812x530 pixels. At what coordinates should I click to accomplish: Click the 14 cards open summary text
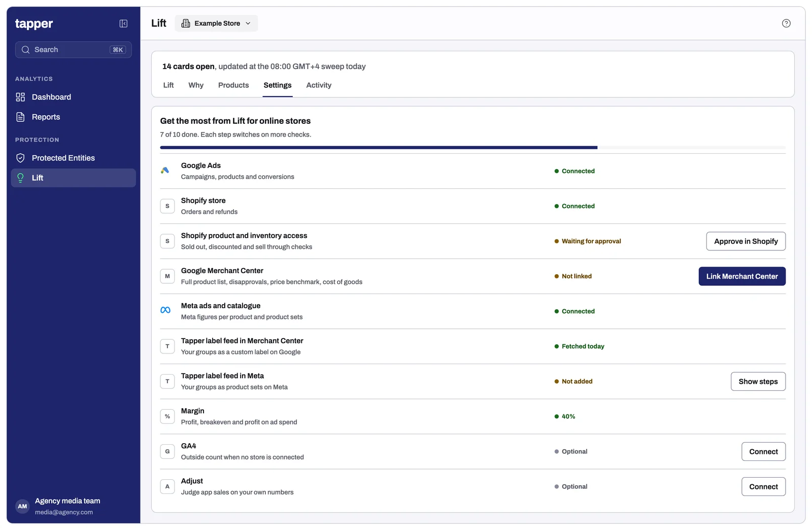pyautogui.click(x=188, y=67)
